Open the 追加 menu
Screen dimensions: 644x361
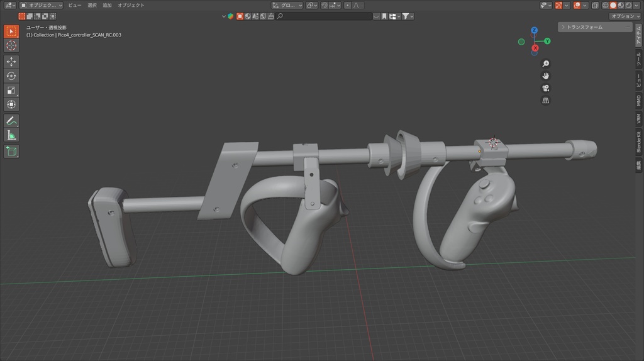pos(107,5)
